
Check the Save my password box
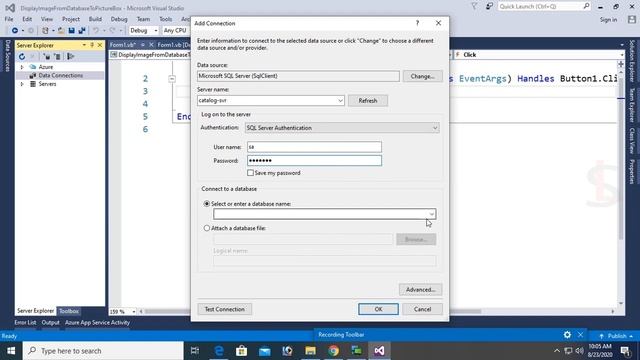tap(250, 173)
